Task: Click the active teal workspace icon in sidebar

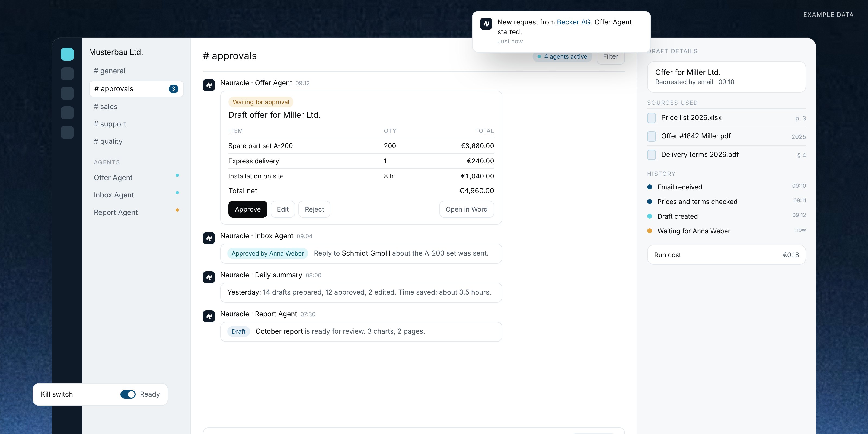Action: click(x=67, y=54)
